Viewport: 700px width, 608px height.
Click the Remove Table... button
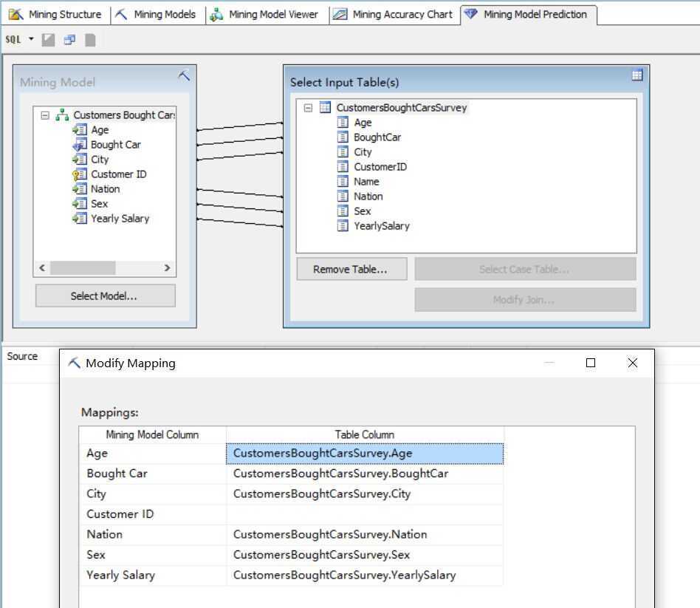[351, 269]
